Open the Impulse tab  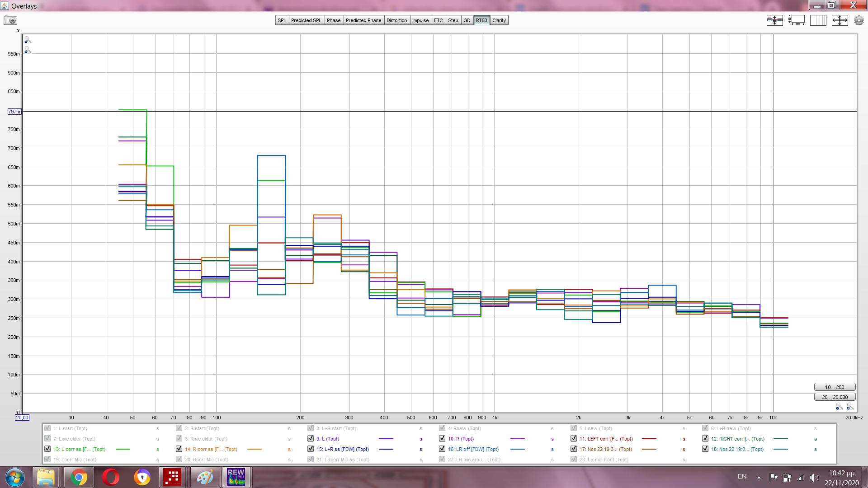click(x=420, y=20)
